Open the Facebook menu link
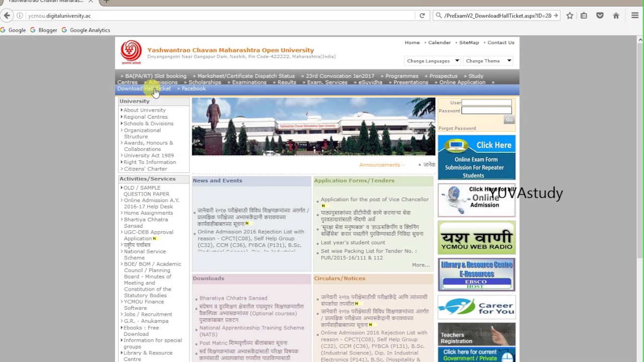Image resolution: width=644 pixels, height=362 pixels. coord(194,88)
